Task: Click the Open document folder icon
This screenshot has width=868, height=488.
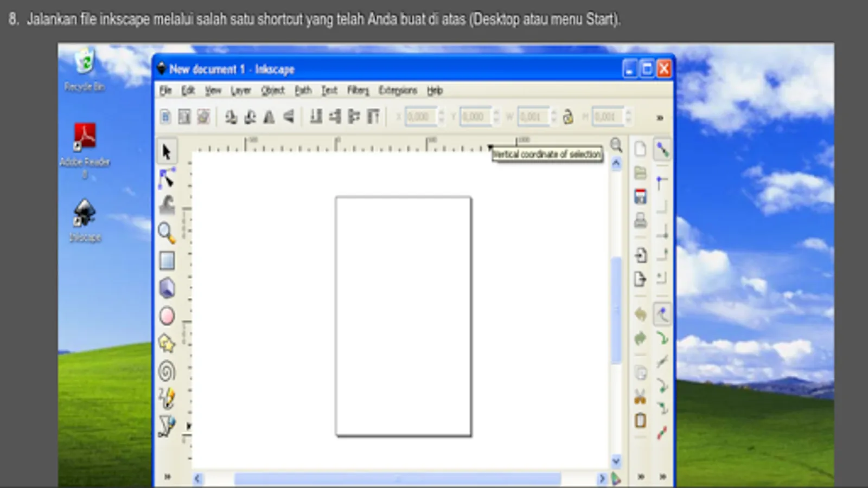Action: [x=640, y=173]
